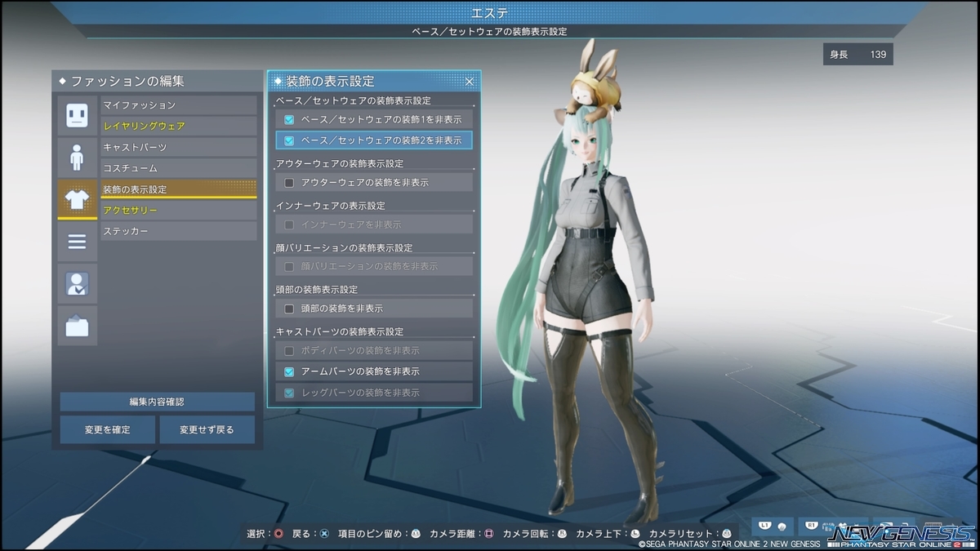
Task: Click the circle icon beside 選択
Action: [x=278, y=534]
